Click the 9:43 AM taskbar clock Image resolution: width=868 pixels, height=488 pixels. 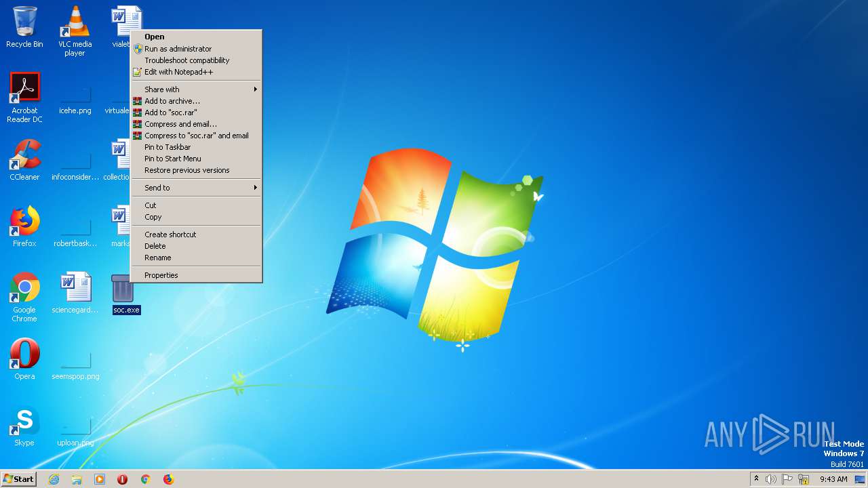[833, 479]
